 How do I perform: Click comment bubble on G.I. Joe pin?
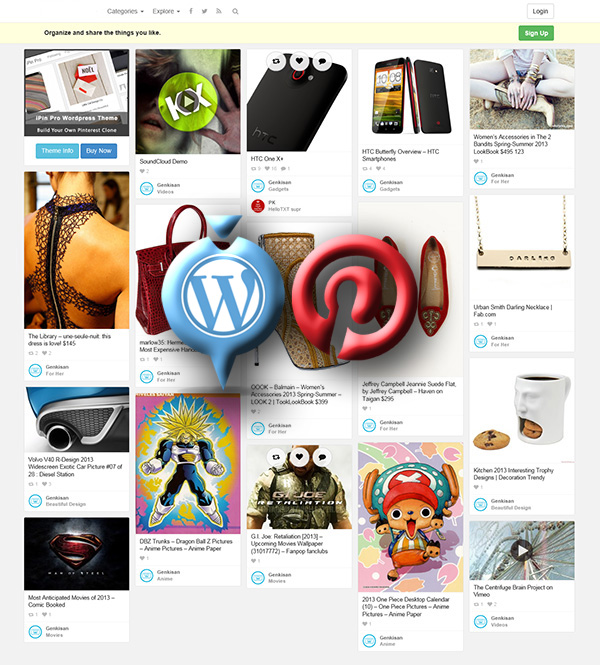click(322, 457)
